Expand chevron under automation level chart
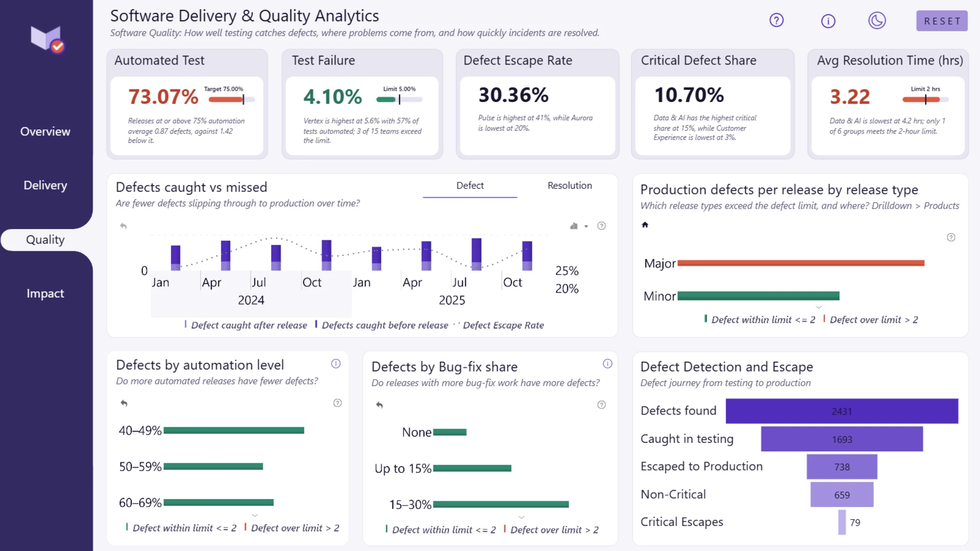Viewport: 980px width, 551px height. pyautogui.click(x=255, y=515)
